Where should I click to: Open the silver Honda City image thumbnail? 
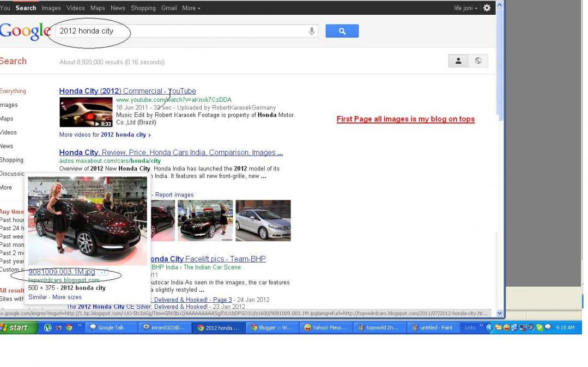tap(263, 221)
